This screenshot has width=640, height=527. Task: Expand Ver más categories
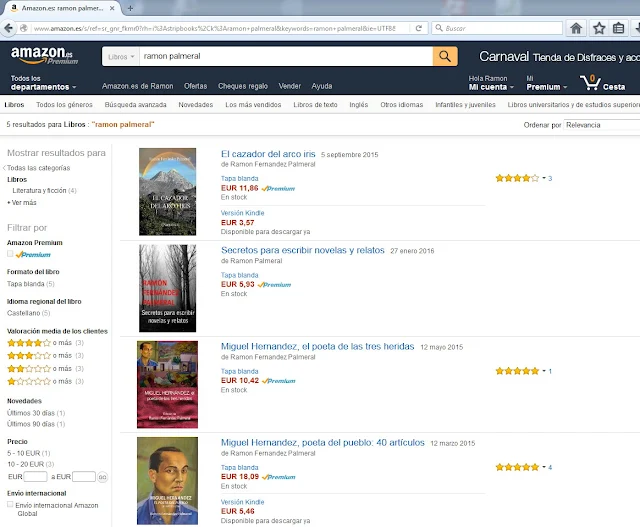22,202
